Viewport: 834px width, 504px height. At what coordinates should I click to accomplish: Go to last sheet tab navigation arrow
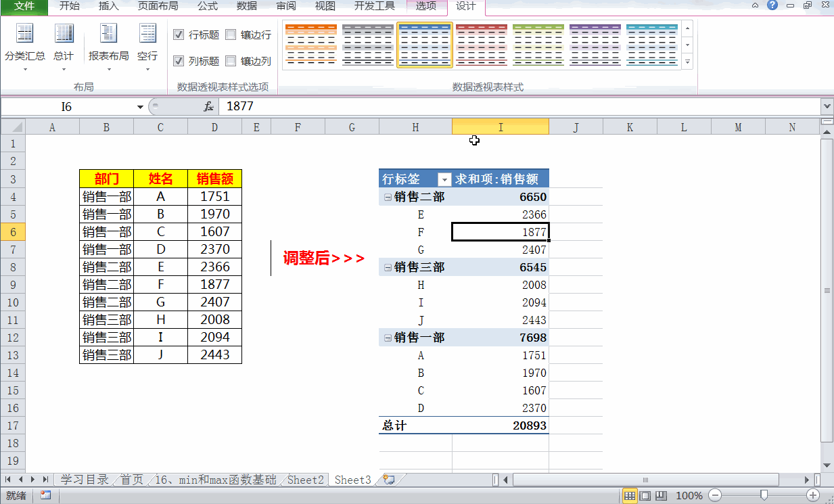pyautogui.click(x=44, y=480)
